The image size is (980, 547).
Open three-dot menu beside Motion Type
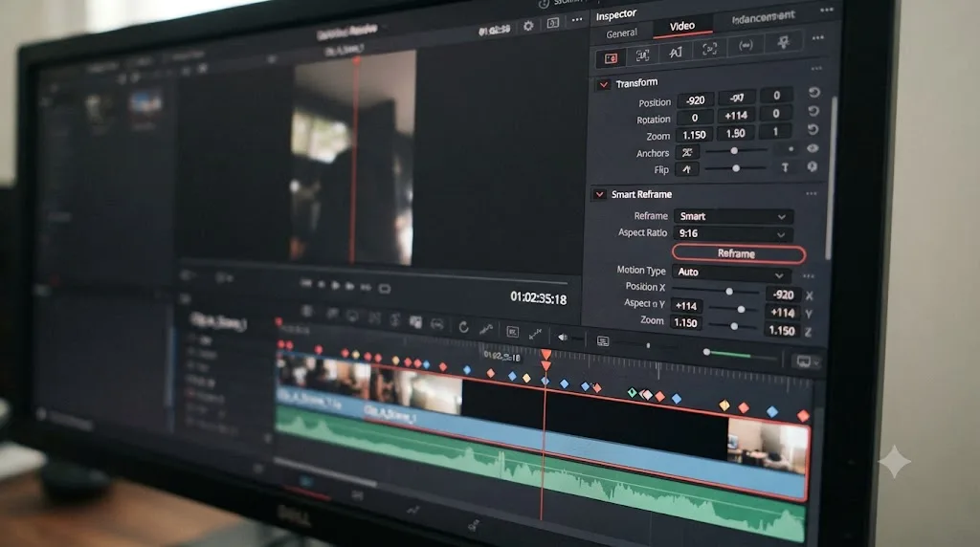[808, 276]
